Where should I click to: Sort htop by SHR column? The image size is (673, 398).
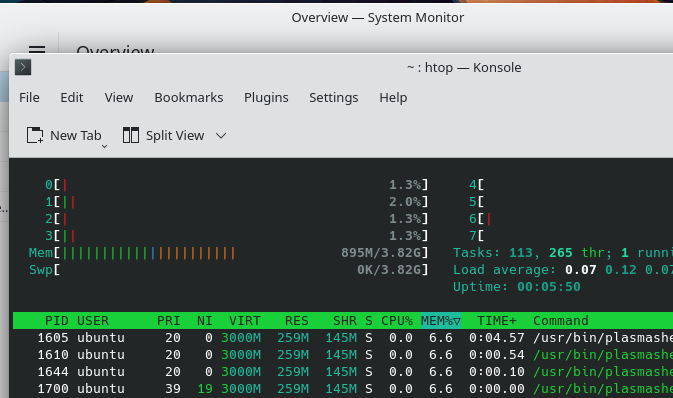pos(345,321)
